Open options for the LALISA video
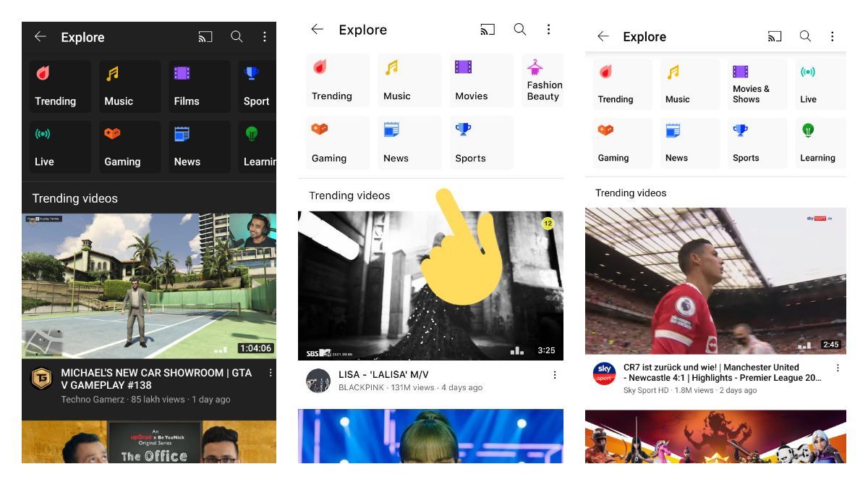 (x=556, y=375)
